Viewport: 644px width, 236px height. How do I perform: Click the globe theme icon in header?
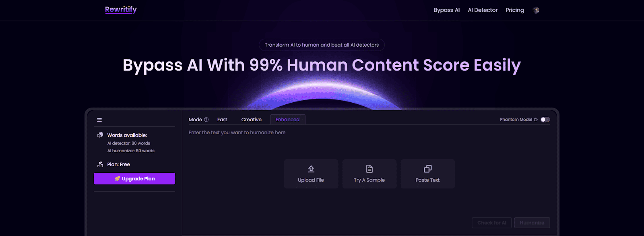(x=536, y=10)
